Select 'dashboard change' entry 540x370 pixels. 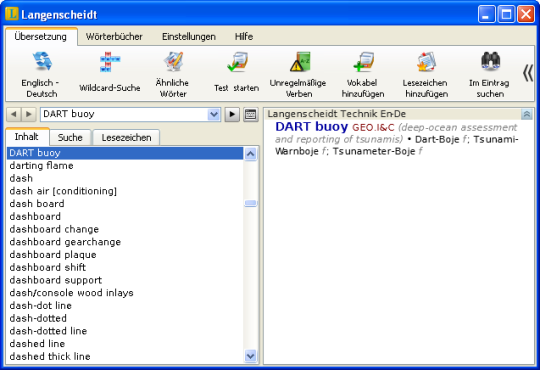coord(125,229)
